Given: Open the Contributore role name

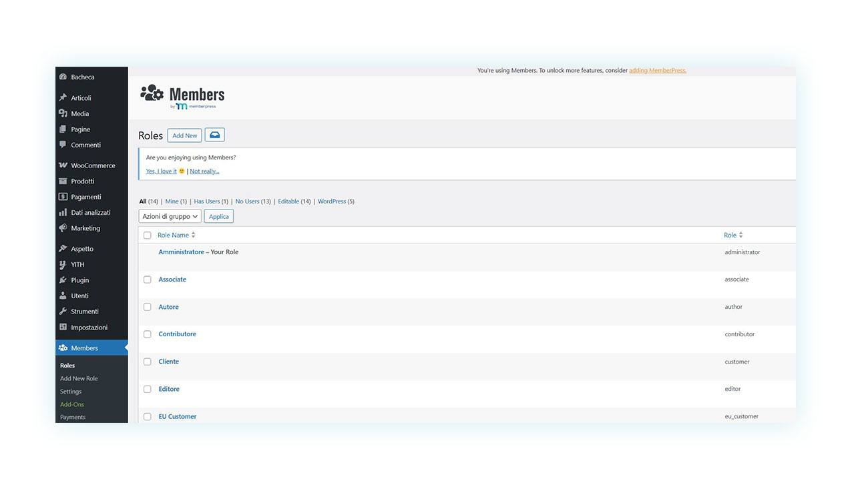Looking at the screenshot, I should pyautogui.click(x=177, y=334).
